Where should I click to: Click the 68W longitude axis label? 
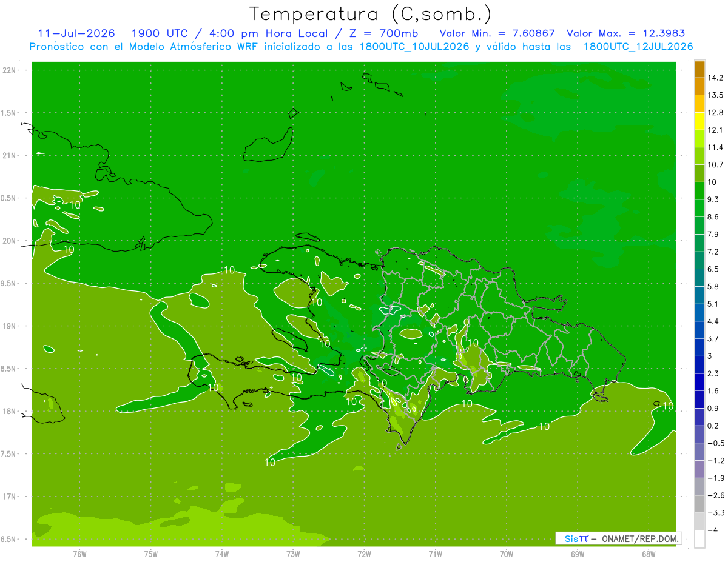(x=649, y=554)
